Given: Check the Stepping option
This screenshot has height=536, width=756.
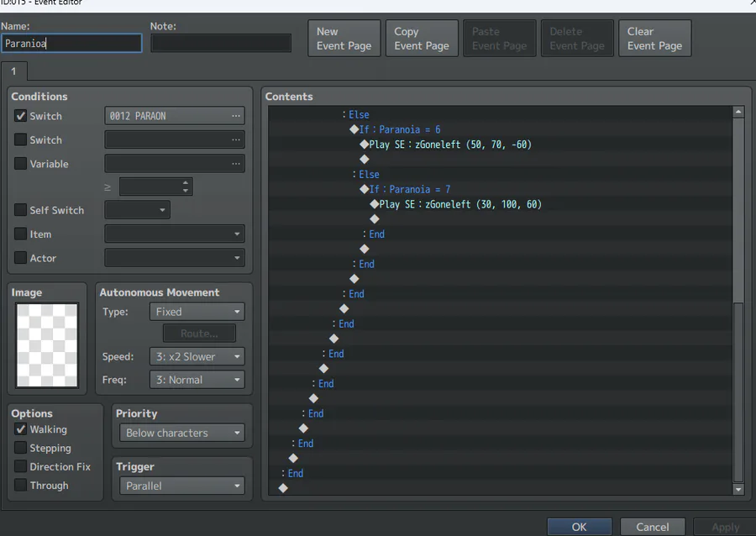Looking at the screenshot, I should (x=20, y=448).
